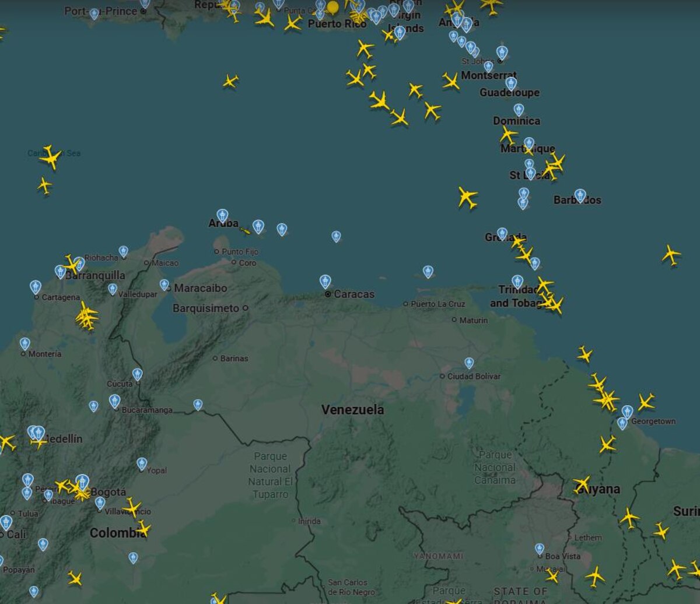700x604 pixels.
Task: Click the yellow location dot above Puerto Rico
Action: [332, 8]
